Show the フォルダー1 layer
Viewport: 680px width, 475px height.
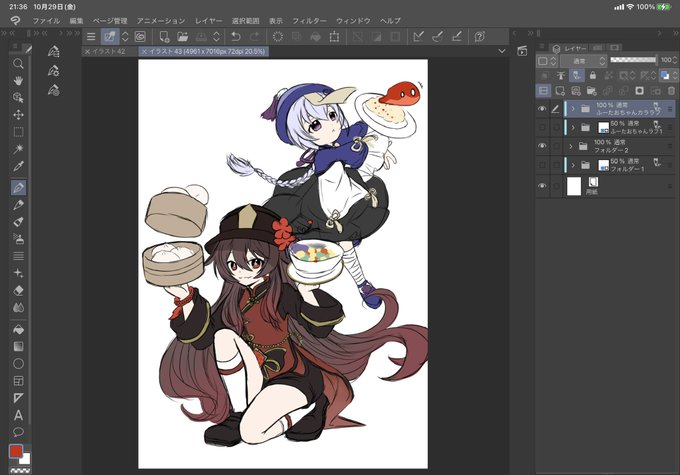542,165
